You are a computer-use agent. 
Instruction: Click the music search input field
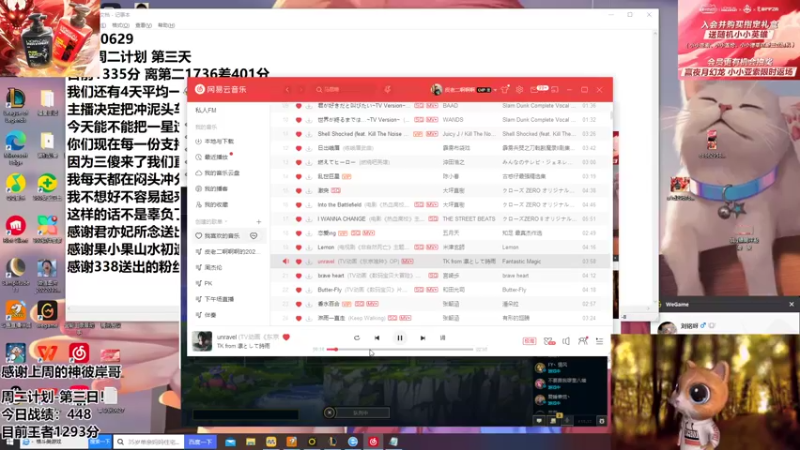(x=344, y=90)
